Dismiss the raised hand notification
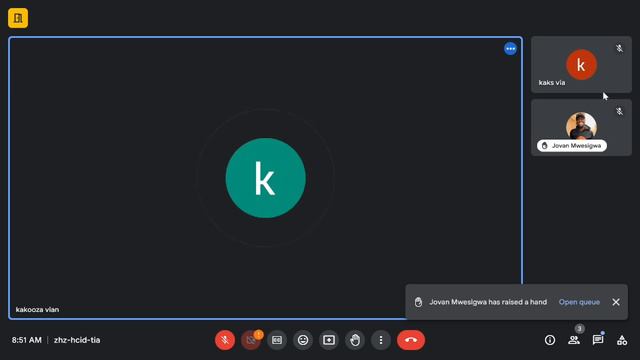Viewport: 640px width, 360px height. click(x=616, y=302)
